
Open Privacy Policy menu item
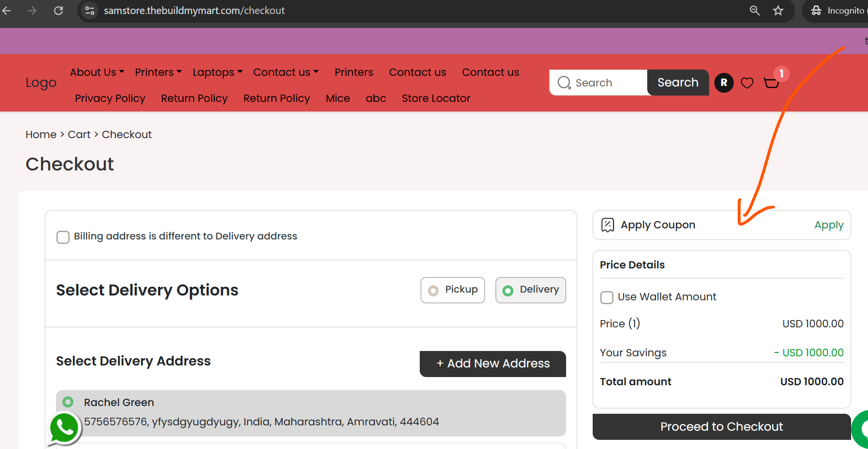pos(110,98)
